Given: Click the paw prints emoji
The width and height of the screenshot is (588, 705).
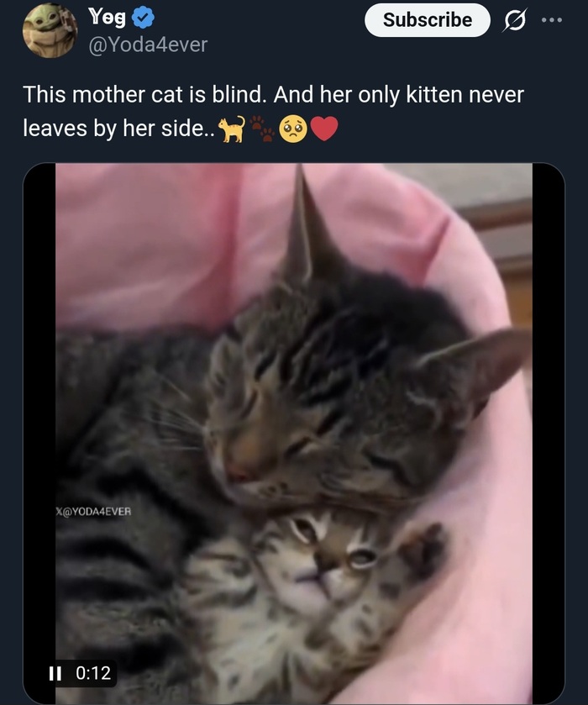Looking at the screenshot, I should [263, 129].
